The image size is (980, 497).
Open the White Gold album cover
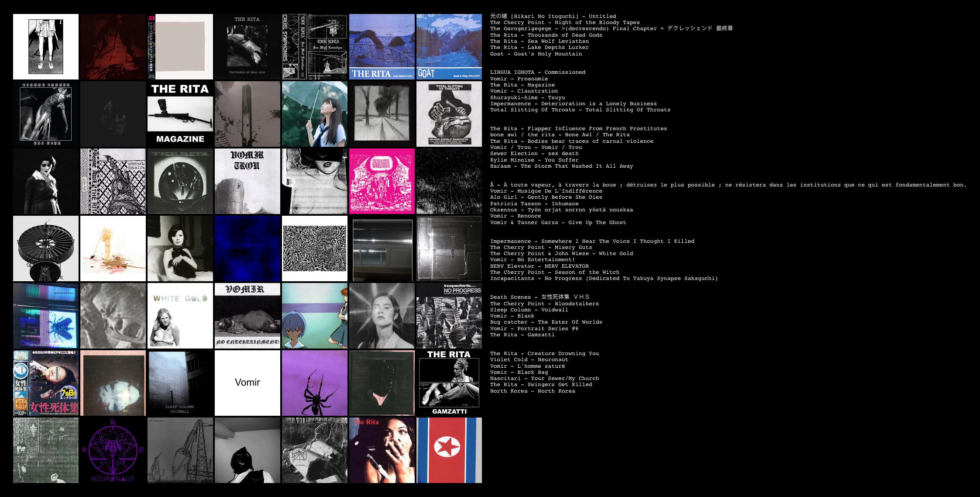[180, 315]
